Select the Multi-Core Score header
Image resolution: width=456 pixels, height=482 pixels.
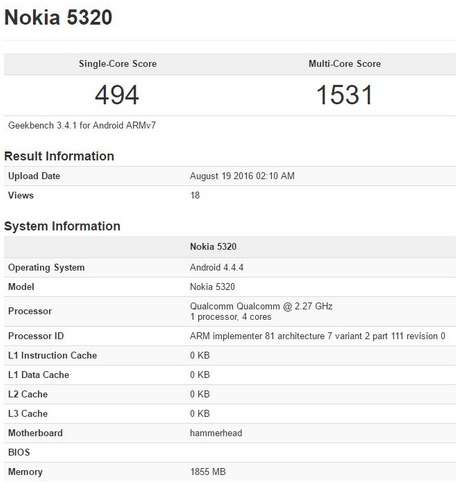pyautogui.click(x=345, y=64)
